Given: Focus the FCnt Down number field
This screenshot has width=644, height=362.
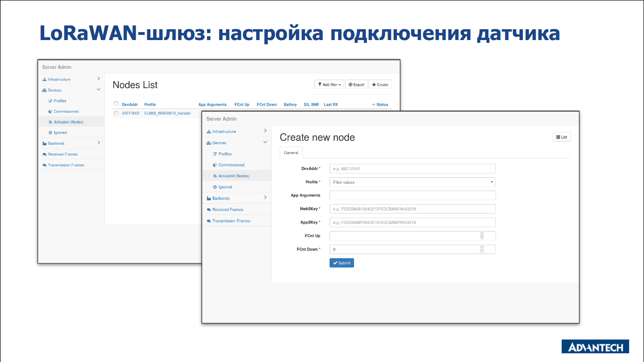Looking at the screenshot, I should 413,249.
